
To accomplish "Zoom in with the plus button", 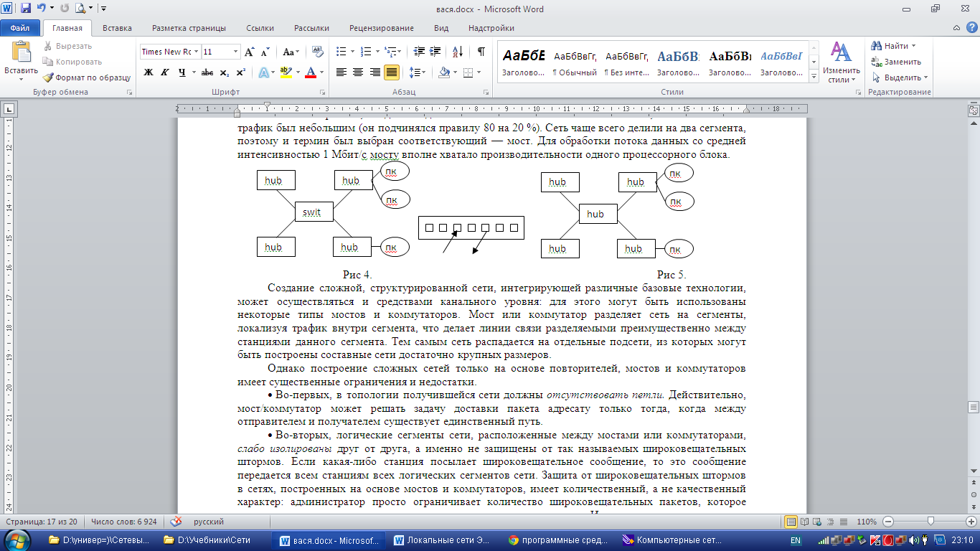I will click(971, 522).
